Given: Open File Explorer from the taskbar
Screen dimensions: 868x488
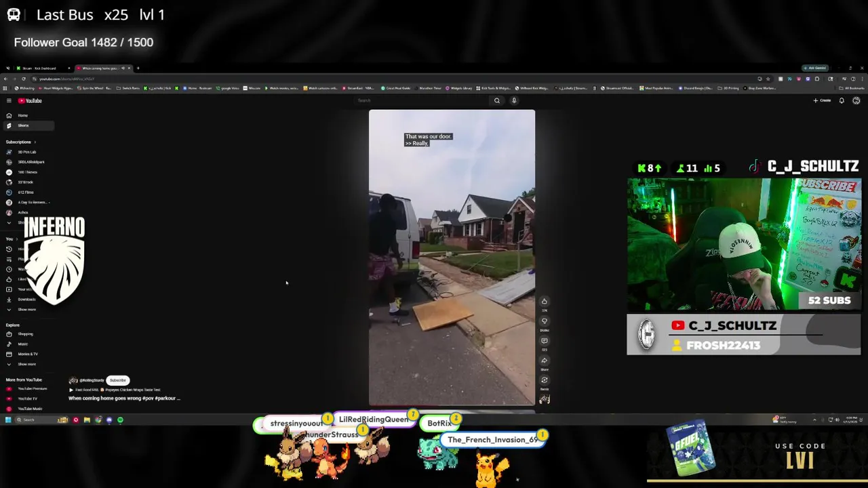Looking at the screenshot, I should coord(87,420).
